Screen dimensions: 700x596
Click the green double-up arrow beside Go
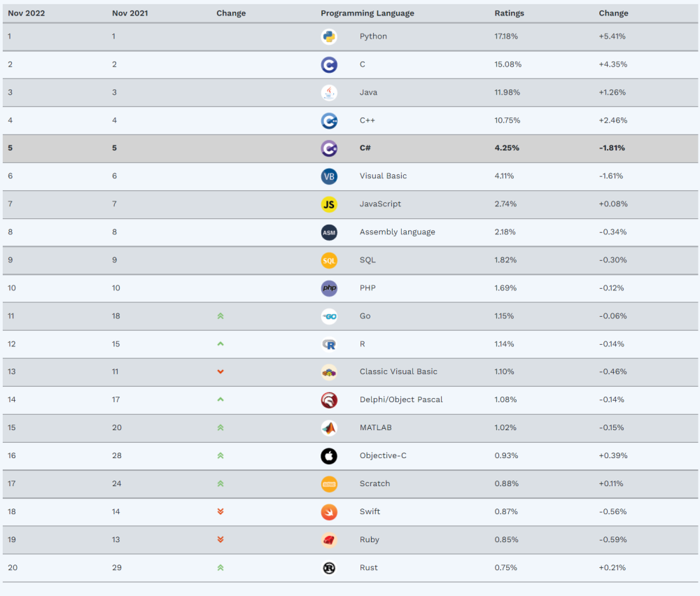pos(220,316)
